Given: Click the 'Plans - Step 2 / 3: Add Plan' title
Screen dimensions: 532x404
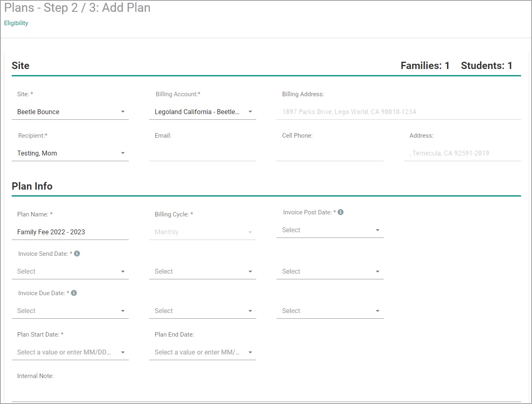Looking at the screenshot, I should pyautogui.click(x=77, y=8).
